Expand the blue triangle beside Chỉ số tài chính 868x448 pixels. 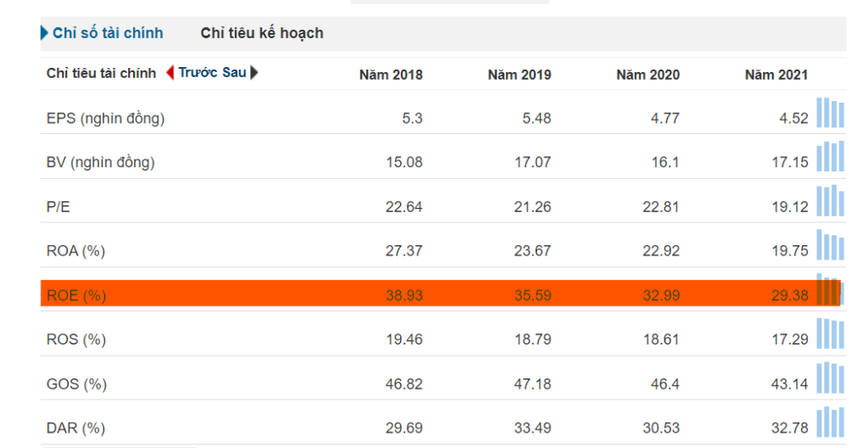[44, 33]
